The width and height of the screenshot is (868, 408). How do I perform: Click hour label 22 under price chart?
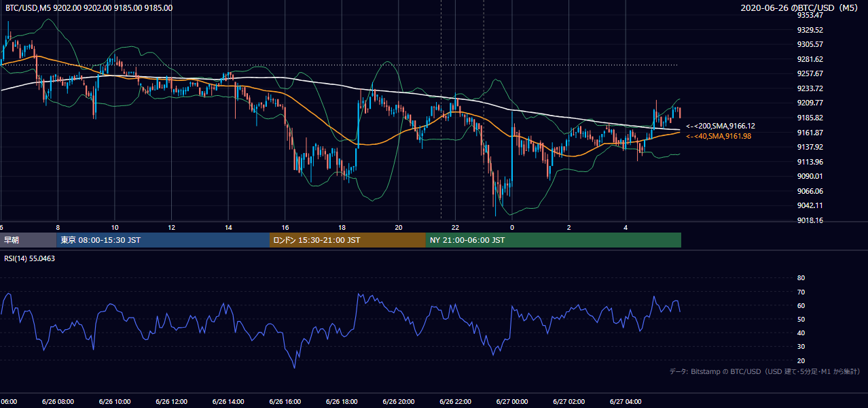tap(455, 227)
